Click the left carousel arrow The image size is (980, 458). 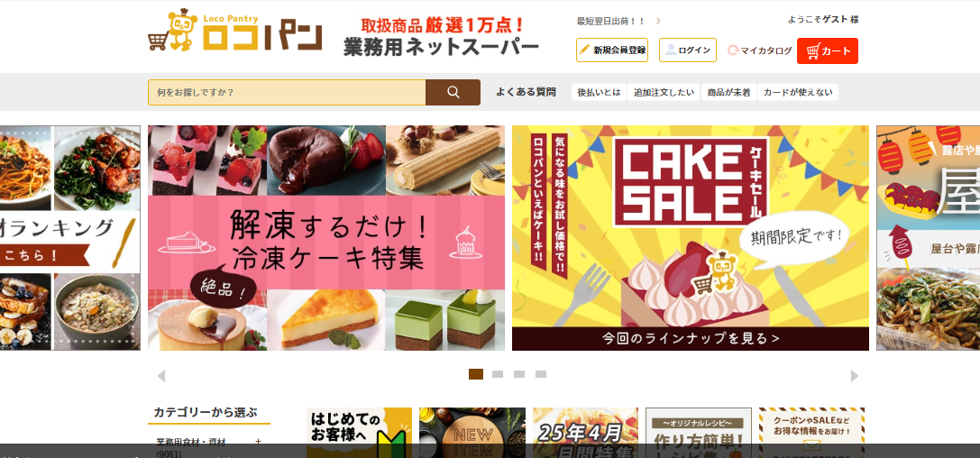coord(161,376)
